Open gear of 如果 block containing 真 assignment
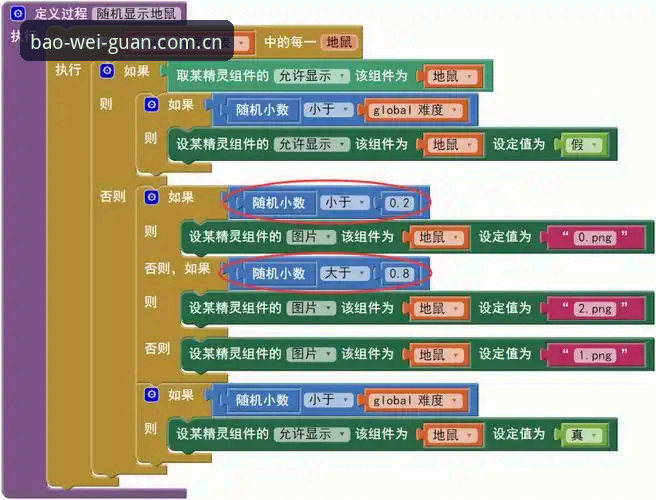Image resolution: width=656 pixels, height=500 pixels. point(151,394)
